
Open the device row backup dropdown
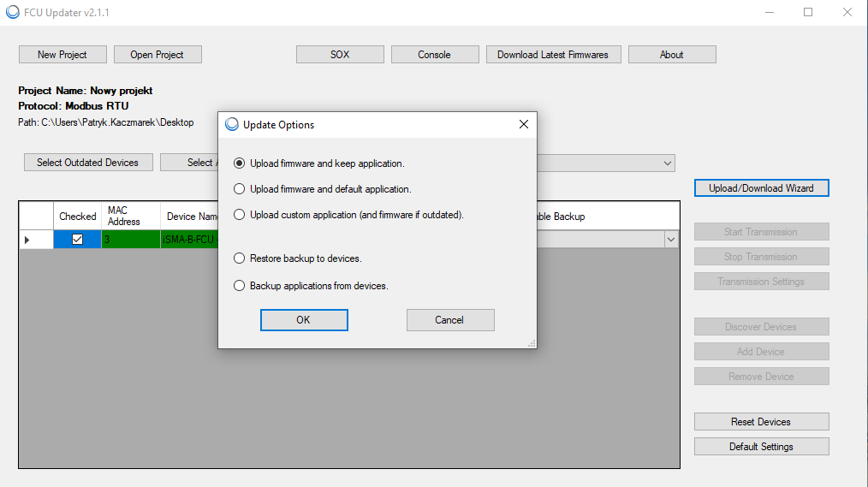pos(671,241)
